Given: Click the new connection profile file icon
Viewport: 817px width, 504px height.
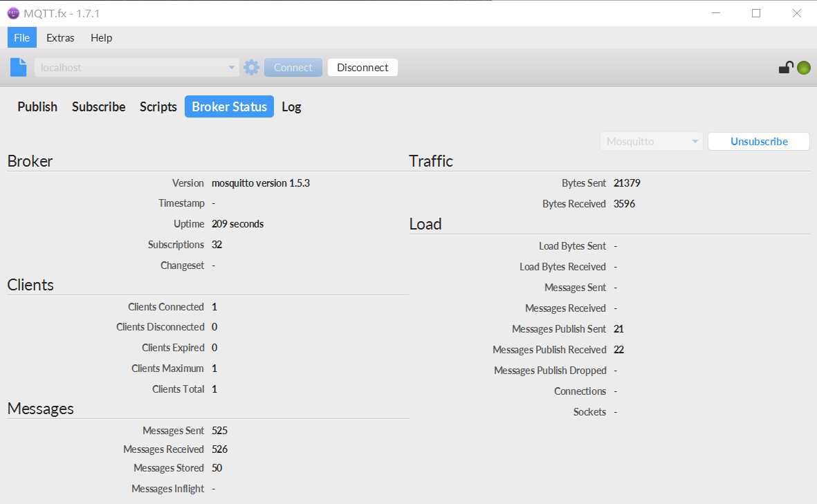Looking at the screenshot, I should coord(18,67).
